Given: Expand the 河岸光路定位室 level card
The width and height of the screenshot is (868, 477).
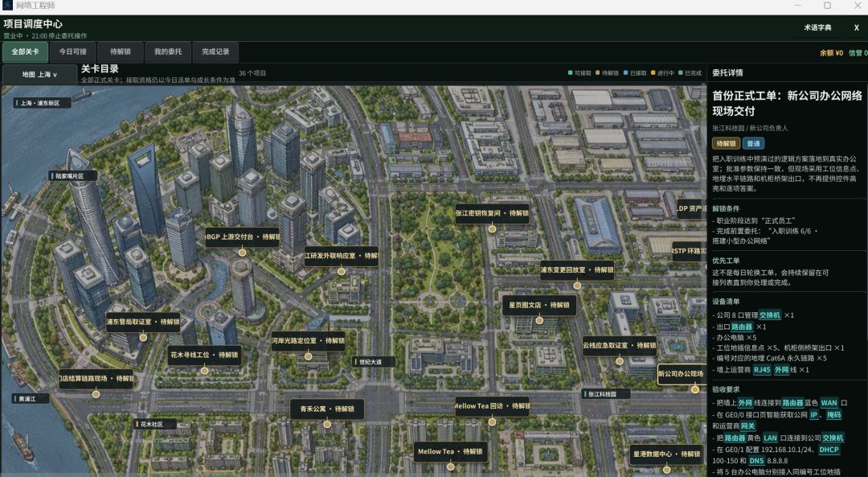Looking at the screenshot, I should (x=309, y=341).
